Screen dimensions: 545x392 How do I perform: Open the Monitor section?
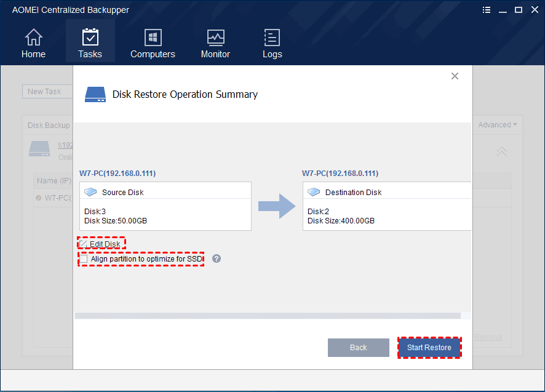215,43
